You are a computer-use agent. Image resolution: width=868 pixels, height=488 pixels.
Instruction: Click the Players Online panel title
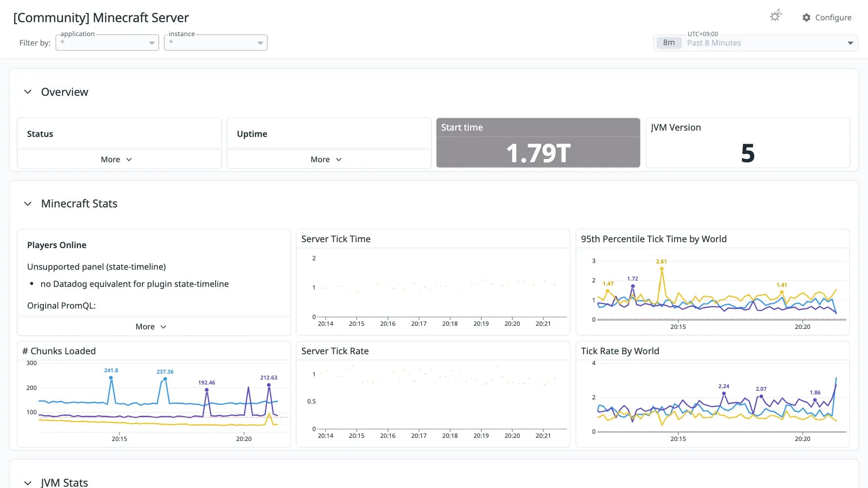click(57, 245)
